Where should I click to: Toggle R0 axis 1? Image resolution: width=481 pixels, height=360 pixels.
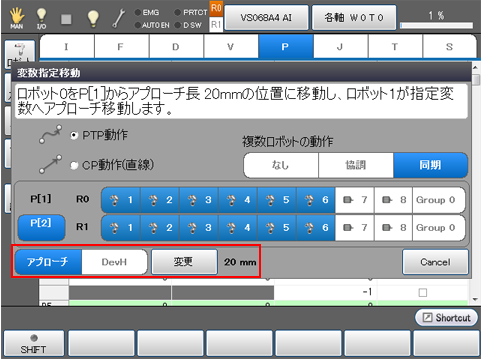(x=121, y=200)
